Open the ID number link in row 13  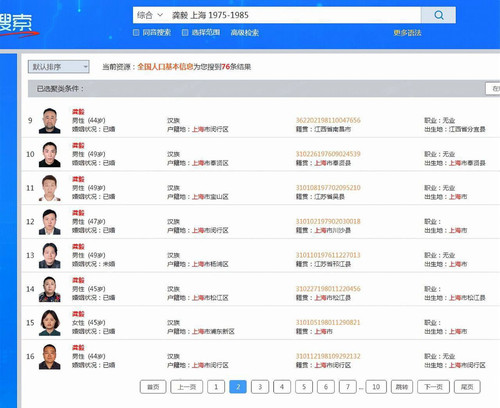click(x=328, y=255)
